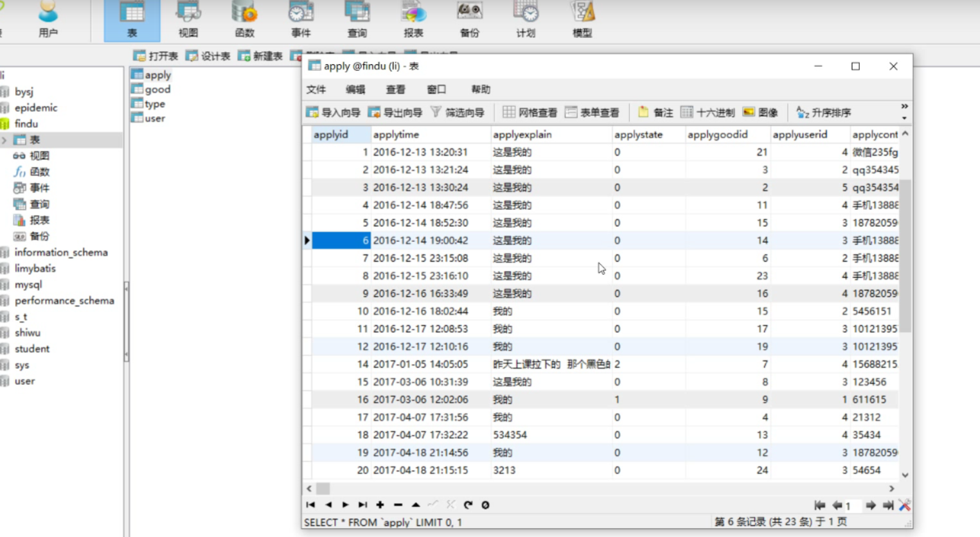
Task: Open the 筛选向导 filter wizard
Action: coord(457,112)
